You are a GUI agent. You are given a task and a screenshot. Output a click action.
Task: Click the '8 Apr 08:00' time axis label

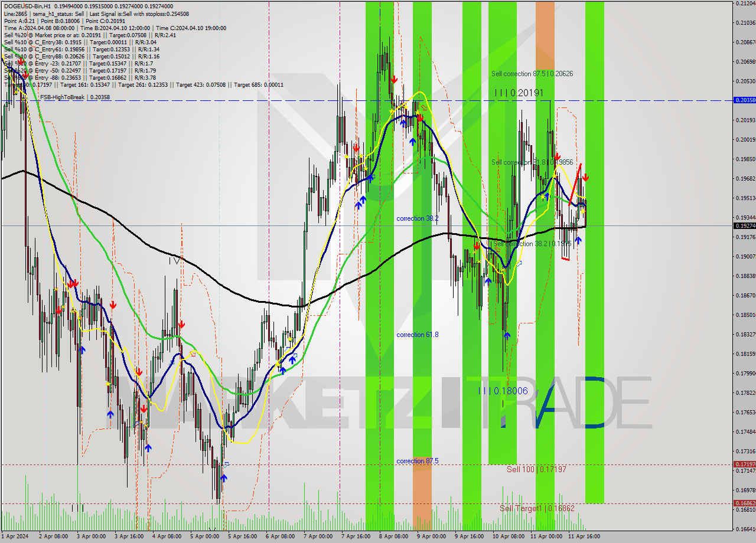394,537
